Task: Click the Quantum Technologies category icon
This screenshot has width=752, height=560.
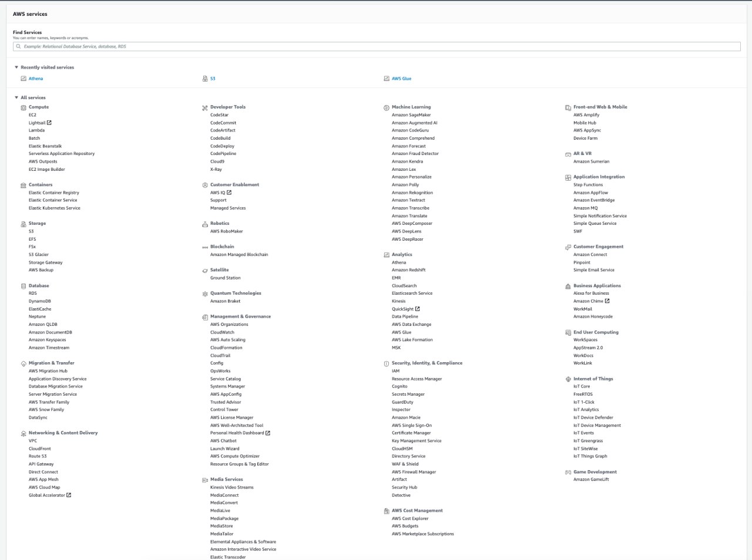Action: click(205, 294)
